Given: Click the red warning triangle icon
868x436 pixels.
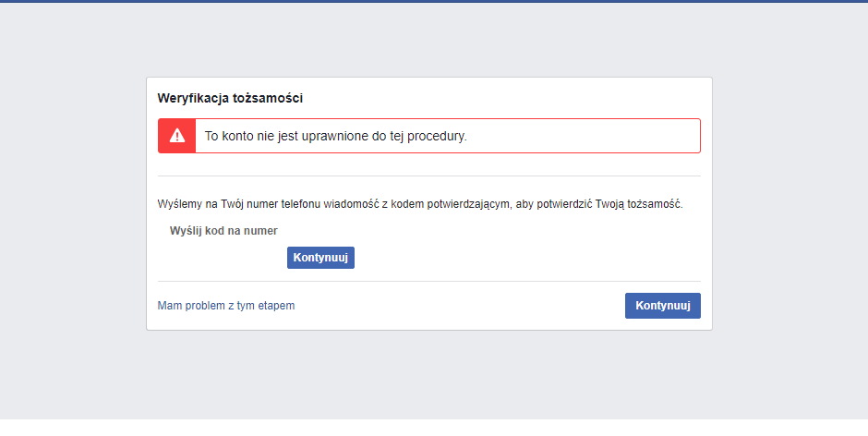Looking at the screenshot, I should (177, 136).
